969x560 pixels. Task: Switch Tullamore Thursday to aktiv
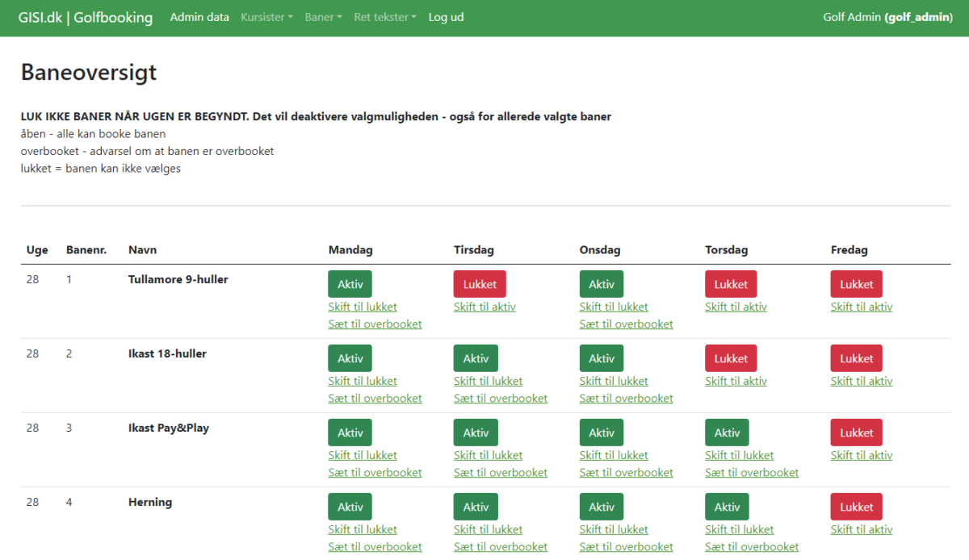pos(736,307)
